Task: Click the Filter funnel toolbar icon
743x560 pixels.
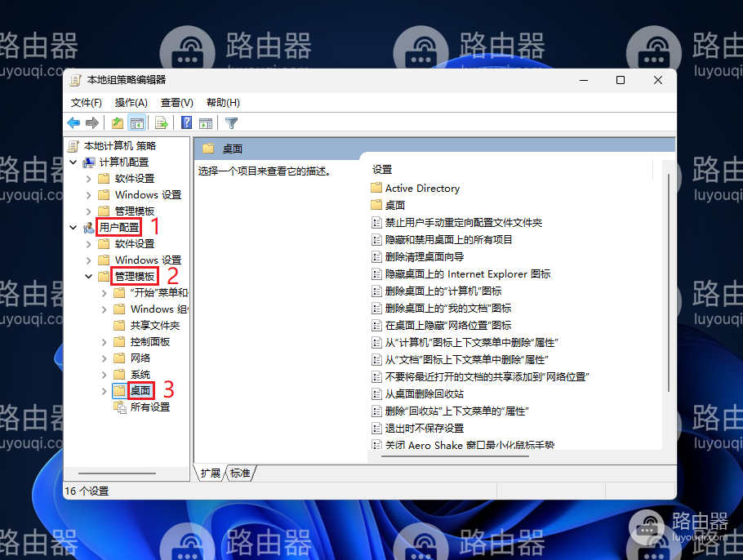Action: pos(231,123)
